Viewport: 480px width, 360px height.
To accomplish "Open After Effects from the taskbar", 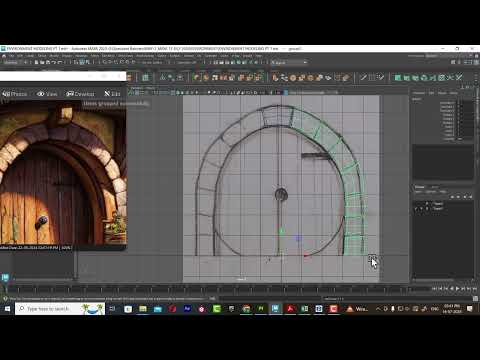I will tap(187, 309).
